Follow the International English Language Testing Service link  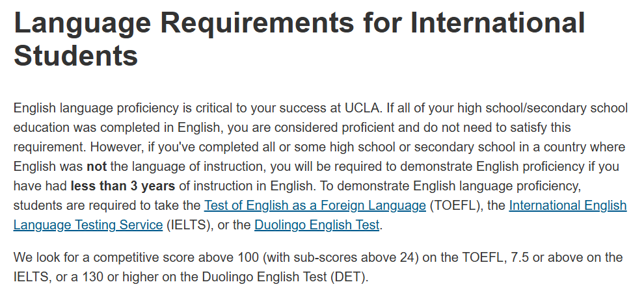[567, 206]
